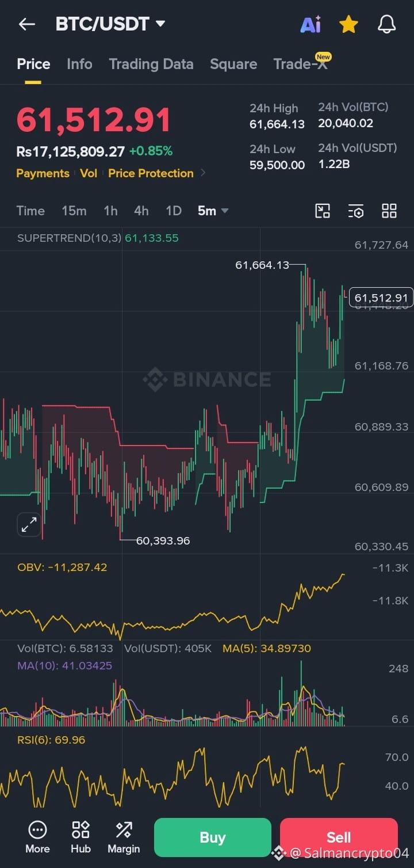414x868 pixels.
Task: Go back with the left arrow
Action: pos(27,24)
